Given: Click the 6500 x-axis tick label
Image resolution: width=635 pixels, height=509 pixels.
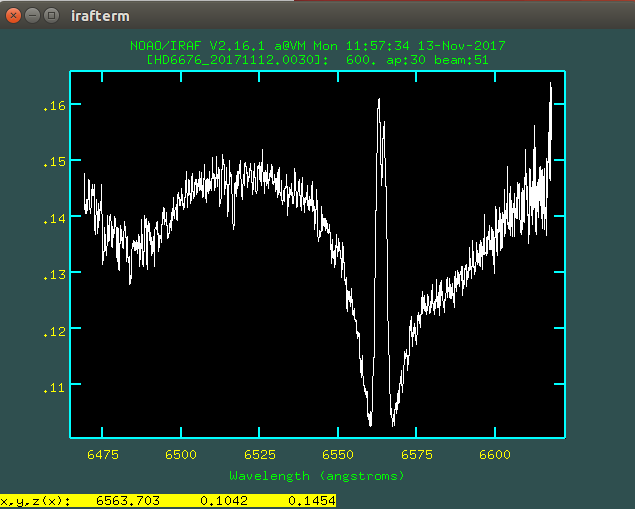Looking at the screenshot, I should pos(181,455).
